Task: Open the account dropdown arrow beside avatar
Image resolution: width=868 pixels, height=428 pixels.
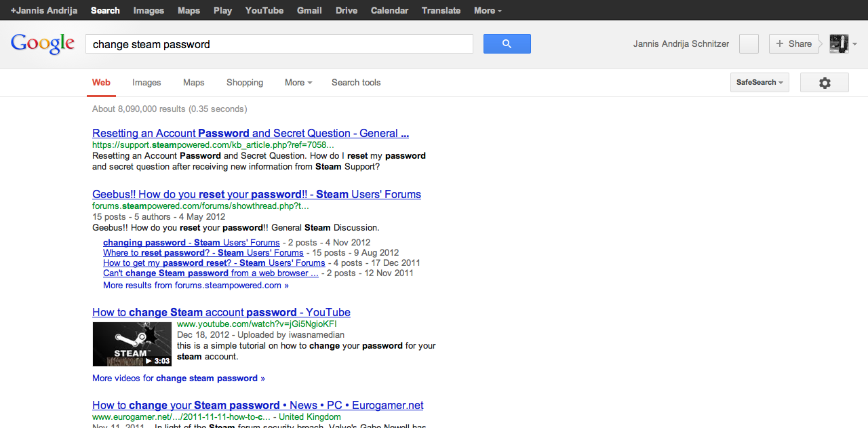Action: 855,44
